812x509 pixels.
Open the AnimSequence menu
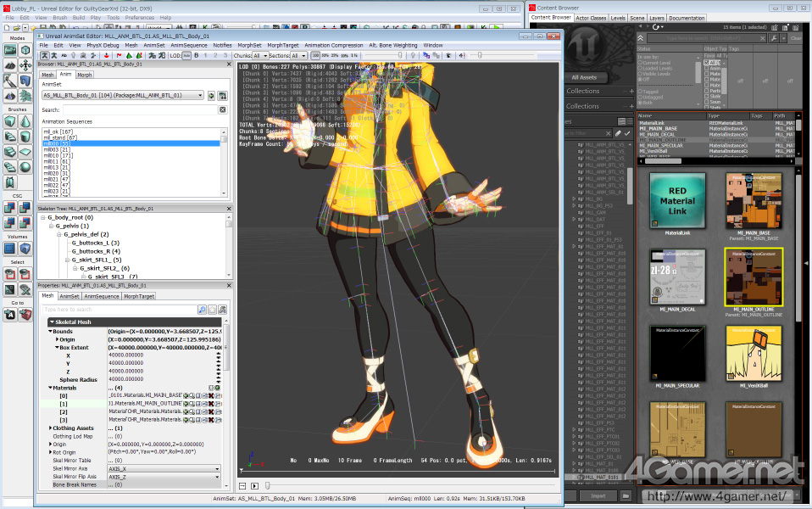[188, 45]
